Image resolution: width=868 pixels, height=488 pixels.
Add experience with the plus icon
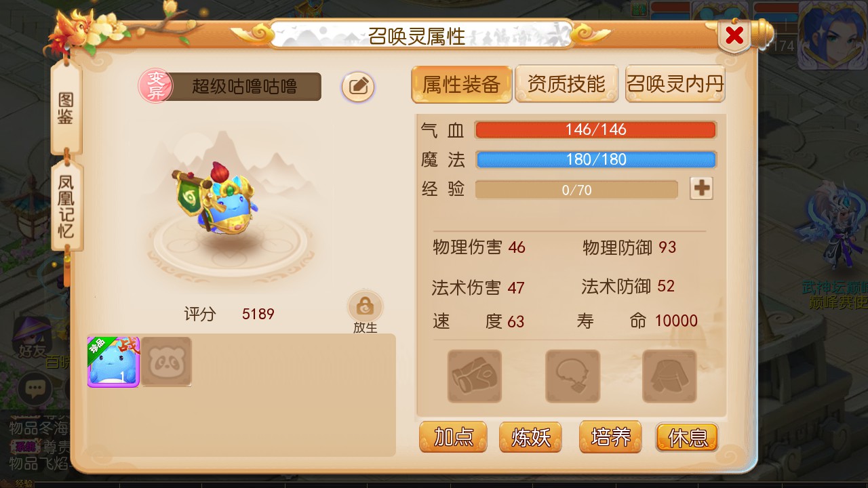pyautogui.click(x=701, y=188)
